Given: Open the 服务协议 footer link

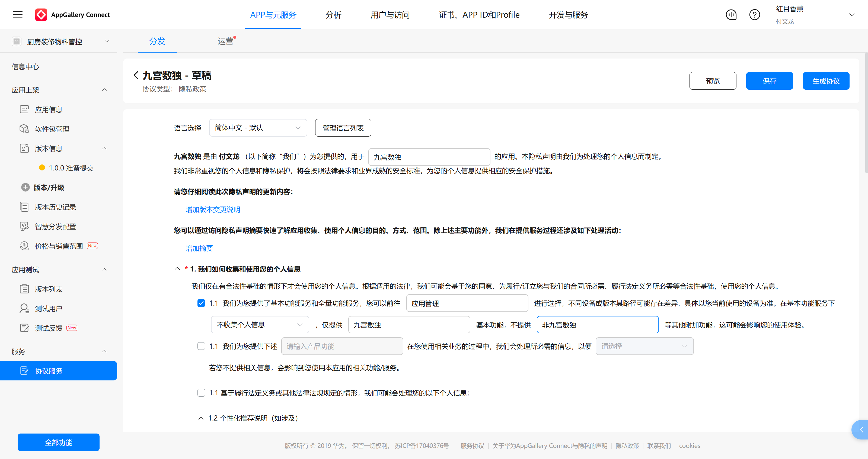Looking at the screenshot, I should [473, 445].
